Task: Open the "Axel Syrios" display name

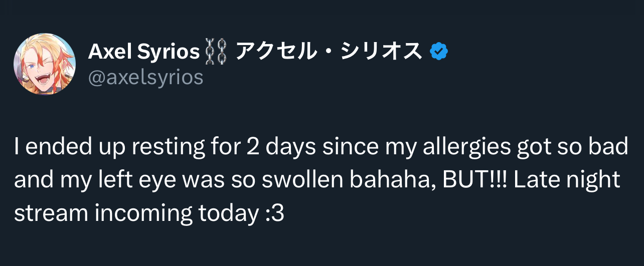Action: [x=144, y=52]
